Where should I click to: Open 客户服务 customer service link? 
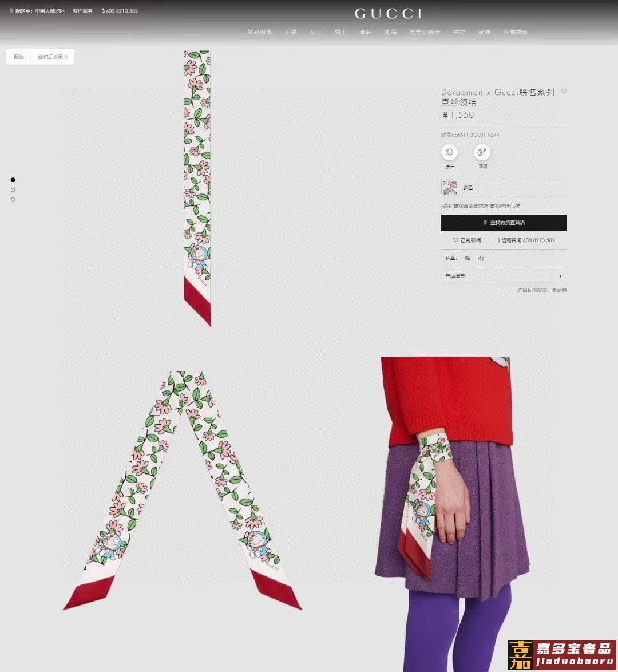coord(82,11)
